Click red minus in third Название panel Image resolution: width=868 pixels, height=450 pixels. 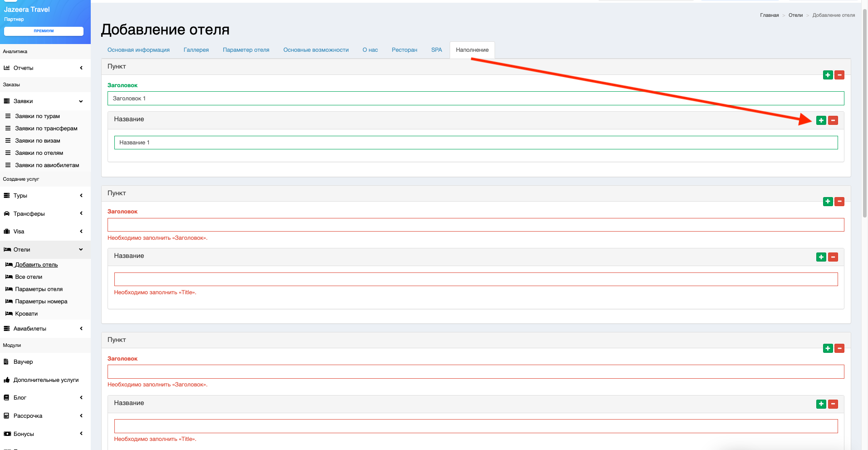[833, 404]
